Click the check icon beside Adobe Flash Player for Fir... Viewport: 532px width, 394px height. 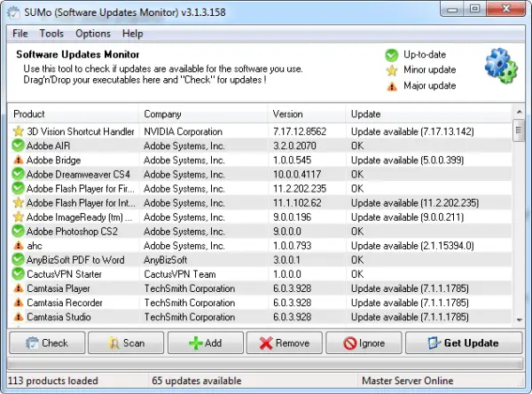point(18,188)
